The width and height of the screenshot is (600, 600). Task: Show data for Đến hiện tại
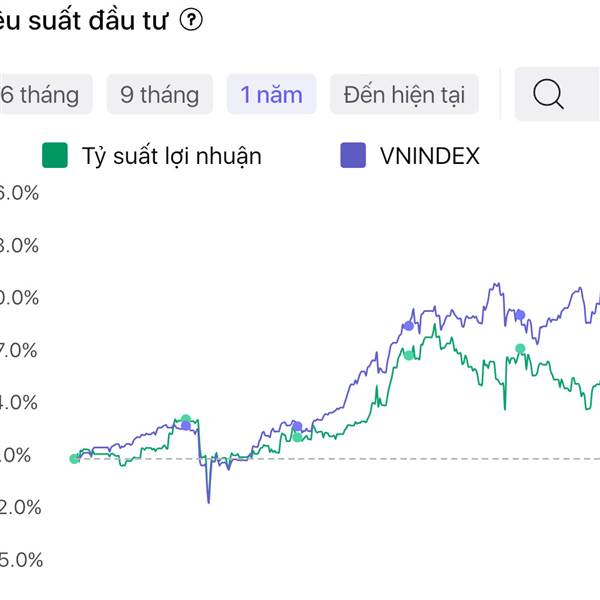pos(404,95)
